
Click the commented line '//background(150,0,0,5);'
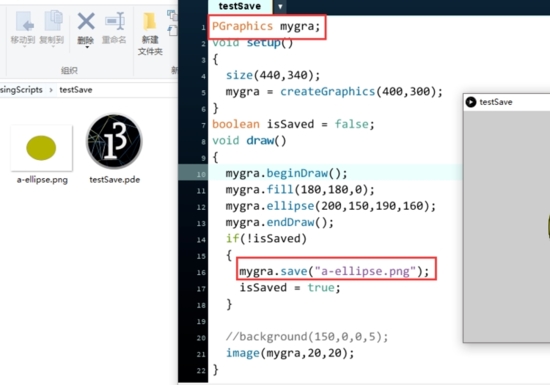307,337
